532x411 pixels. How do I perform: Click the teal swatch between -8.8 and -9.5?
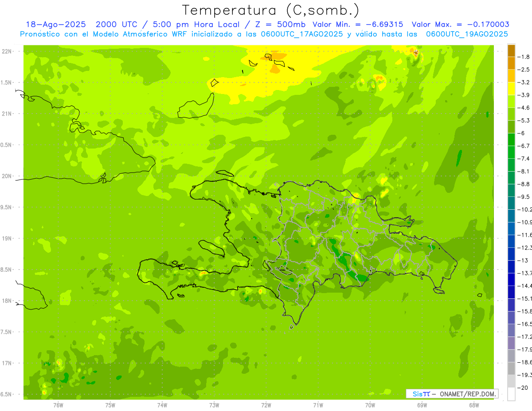511,191
